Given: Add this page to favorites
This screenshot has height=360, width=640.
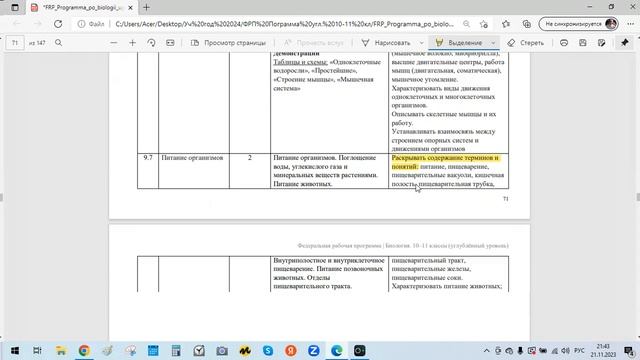Looking at the screenshot, I should click(484, 24).
